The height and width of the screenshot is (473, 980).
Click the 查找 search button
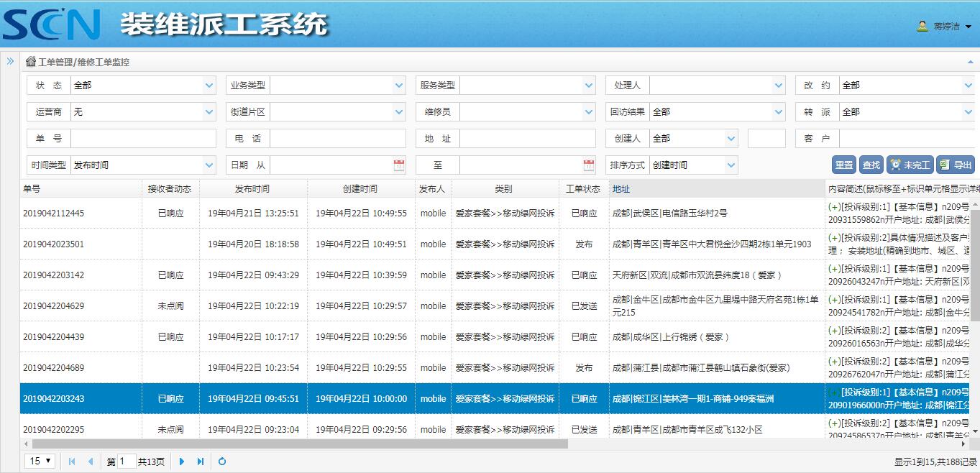(871, 165)
